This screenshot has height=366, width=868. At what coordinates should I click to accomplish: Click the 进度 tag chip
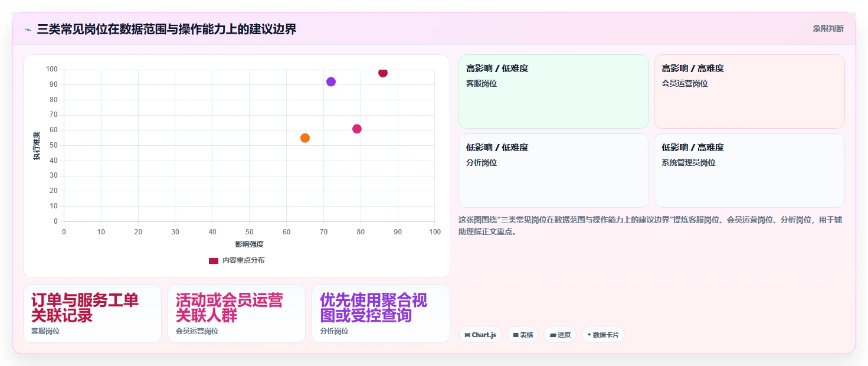560,335
